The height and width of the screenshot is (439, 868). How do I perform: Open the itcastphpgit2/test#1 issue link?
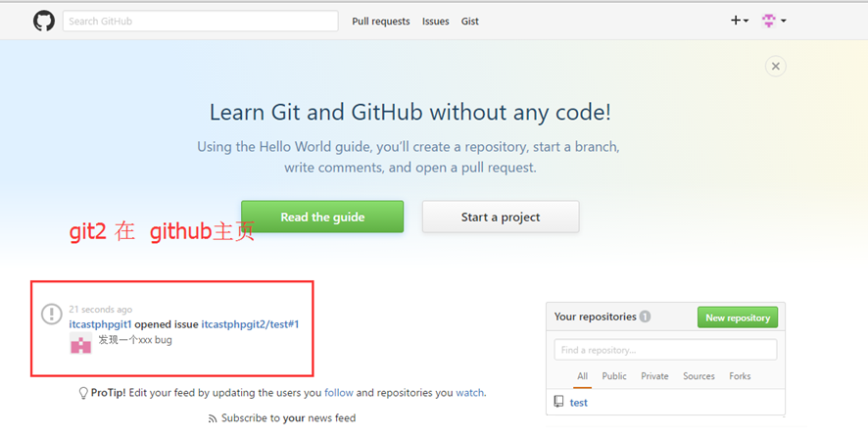tap(250, 324)
